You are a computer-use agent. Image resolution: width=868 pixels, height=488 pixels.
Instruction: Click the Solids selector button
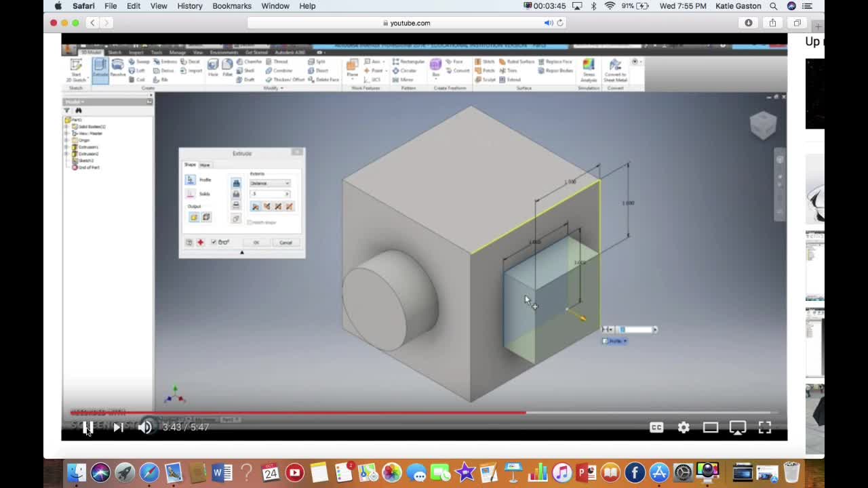point(191,194)
